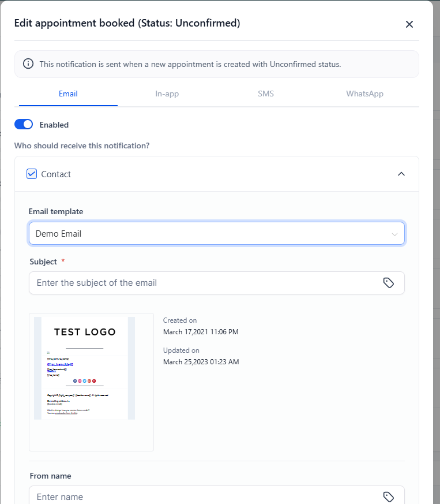Image resolution: width=440 pixels, height=504 pixels.
Task: Click the info icon in the notification banner
Action: tap(28, 64)
